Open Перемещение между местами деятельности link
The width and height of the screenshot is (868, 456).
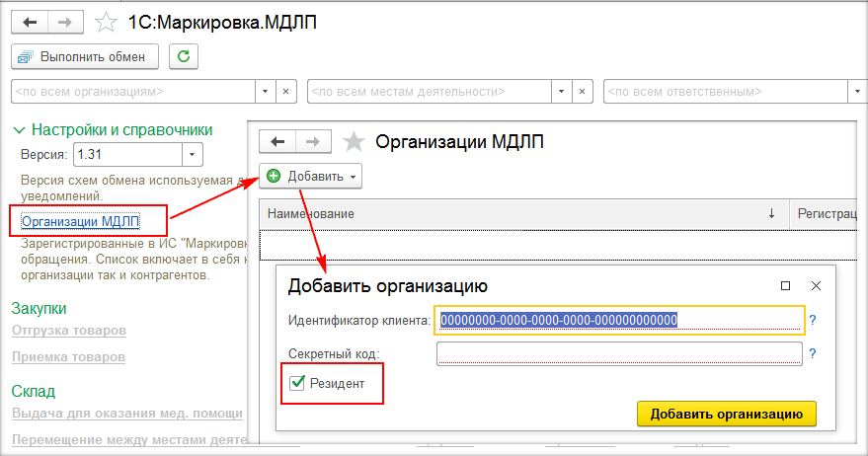tap(129, 440)
